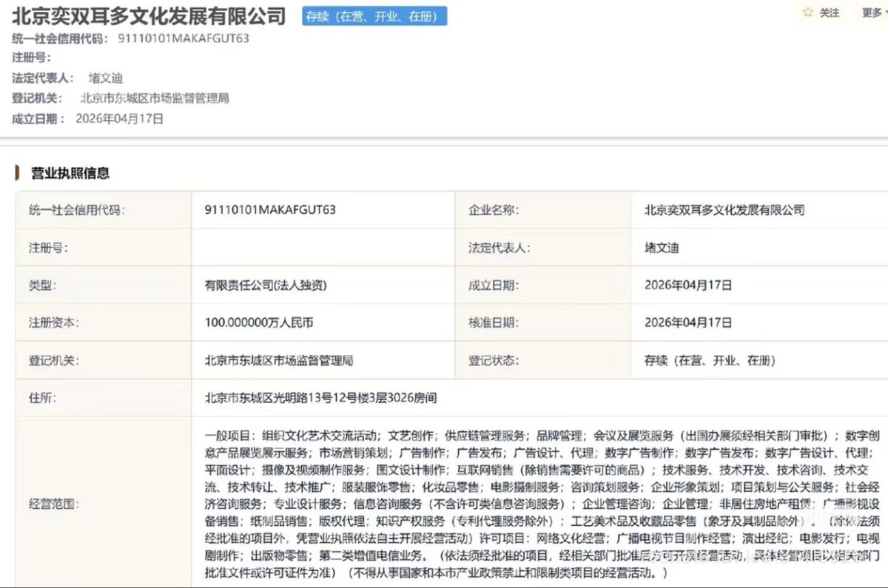Click the 登记状态 label cell
This screenshot has height=588, width=888.
point(544,361)
